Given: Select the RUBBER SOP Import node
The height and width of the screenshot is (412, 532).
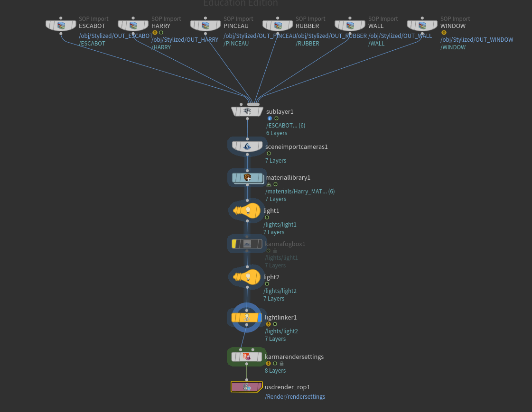Looking at the screenshot, I should [x=278, y=26].
